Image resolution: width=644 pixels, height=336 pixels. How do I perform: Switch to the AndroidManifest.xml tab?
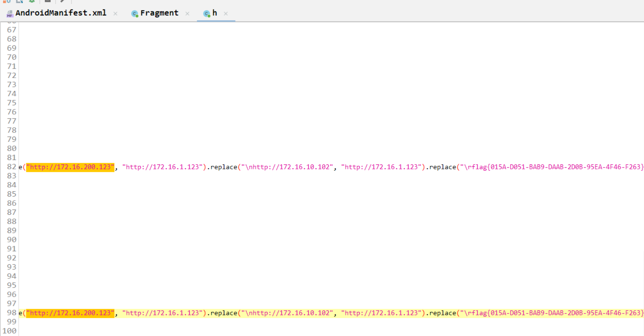[61, 13]
